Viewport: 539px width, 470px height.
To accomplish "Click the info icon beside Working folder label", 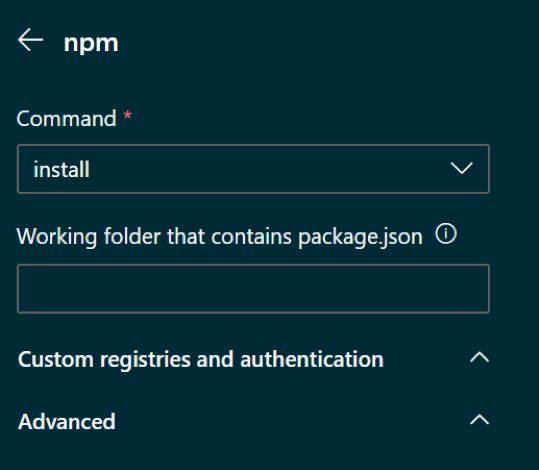I will click(x=446, y=234).
